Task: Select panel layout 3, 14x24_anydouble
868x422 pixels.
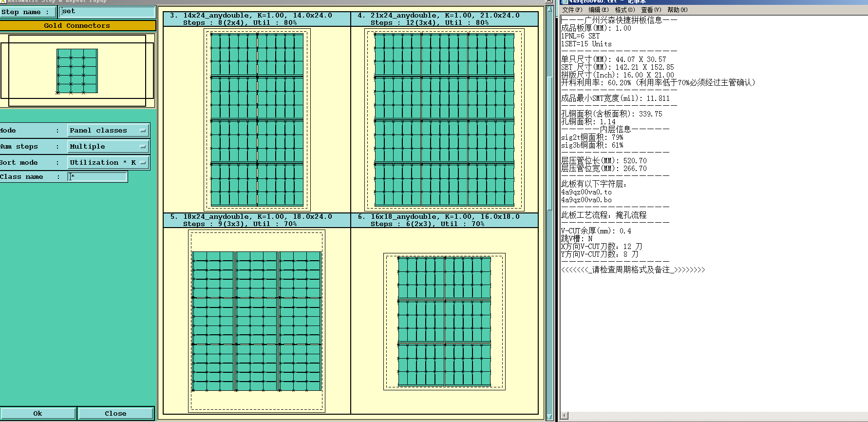Action: 257,119
